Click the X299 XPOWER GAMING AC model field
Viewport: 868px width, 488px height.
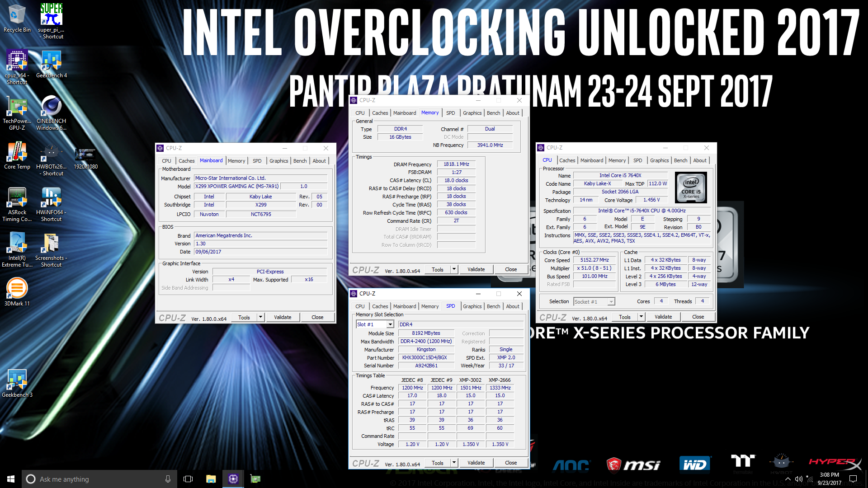click(237, 186)
